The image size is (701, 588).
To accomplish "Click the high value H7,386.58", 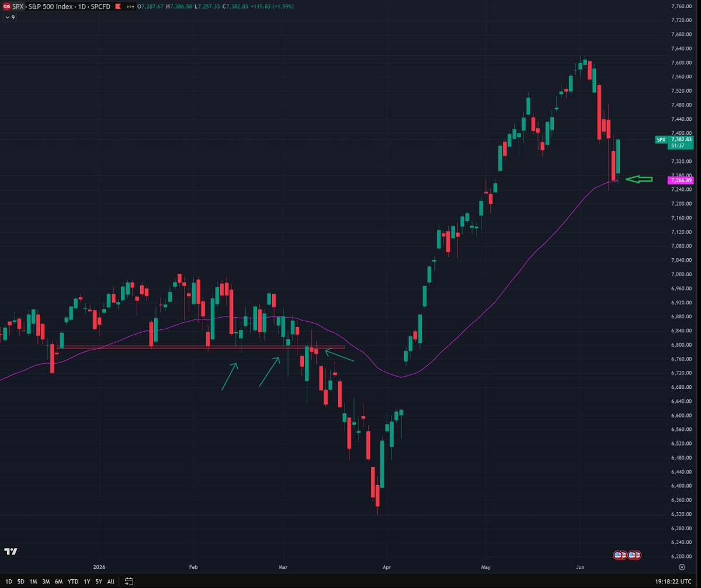I will coord(178,6).
